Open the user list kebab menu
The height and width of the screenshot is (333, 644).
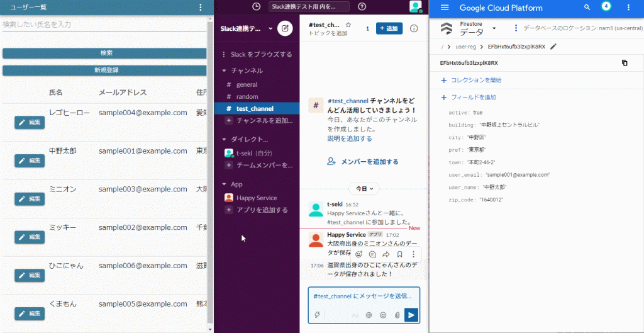[x=201, y=7]
